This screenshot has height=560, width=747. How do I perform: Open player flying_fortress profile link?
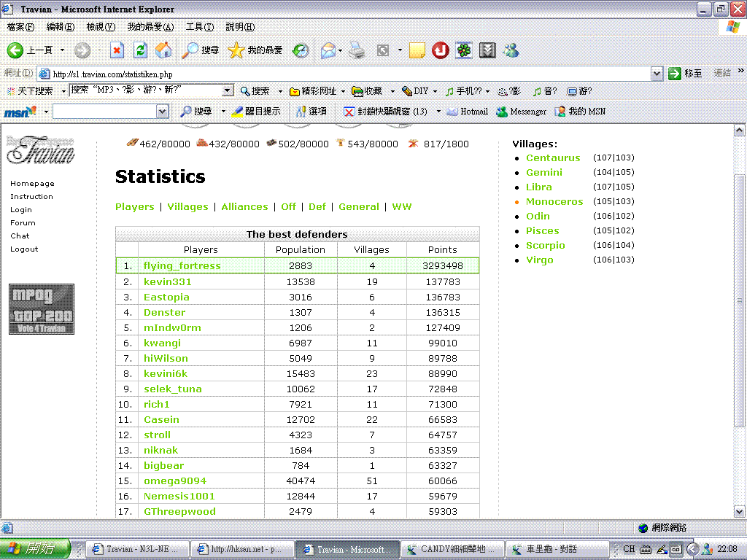point(182,265)
